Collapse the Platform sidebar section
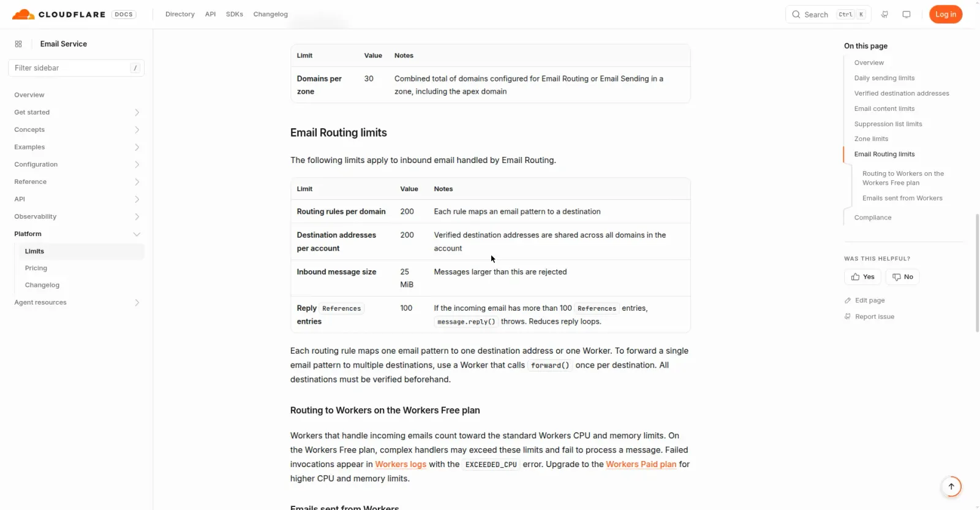The width and height of the screenshot is (980, 510). click(77, 234)
